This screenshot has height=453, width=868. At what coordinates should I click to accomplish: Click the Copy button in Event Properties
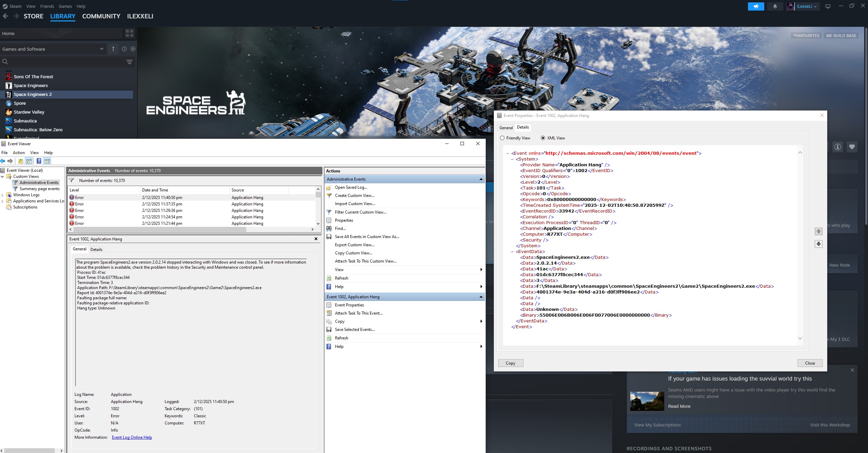click(x=511, y=363)
